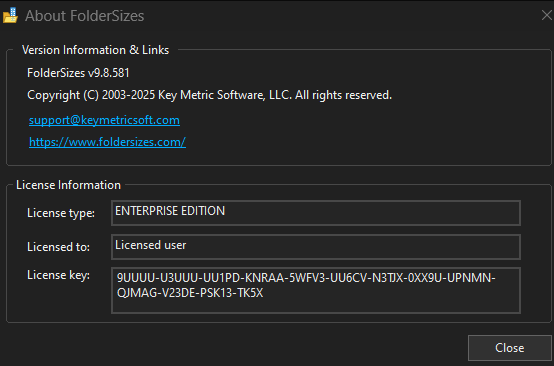Close the About FolderSizes dialog via X
554x366 pixels.
tap(547, 15)
